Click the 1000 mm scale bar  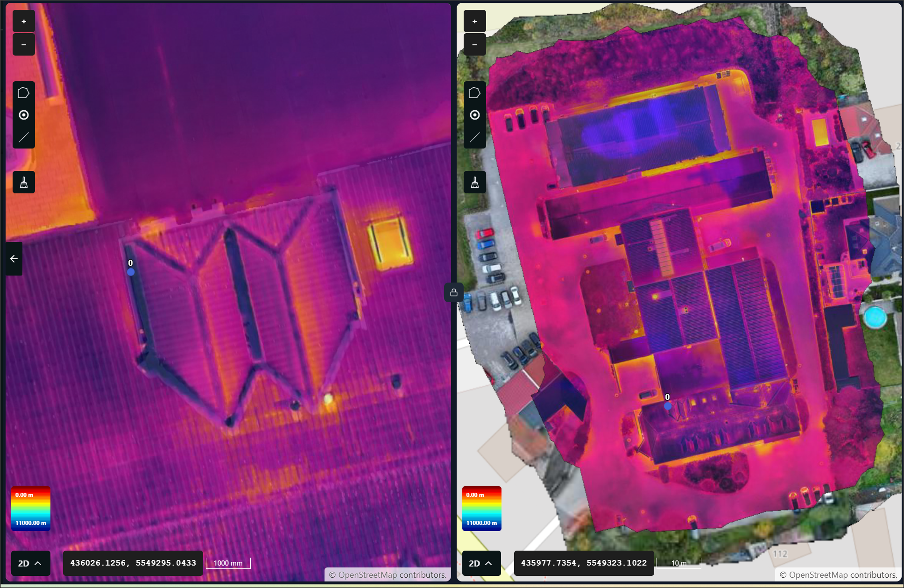pyautogui.click(x=228, y=563)
